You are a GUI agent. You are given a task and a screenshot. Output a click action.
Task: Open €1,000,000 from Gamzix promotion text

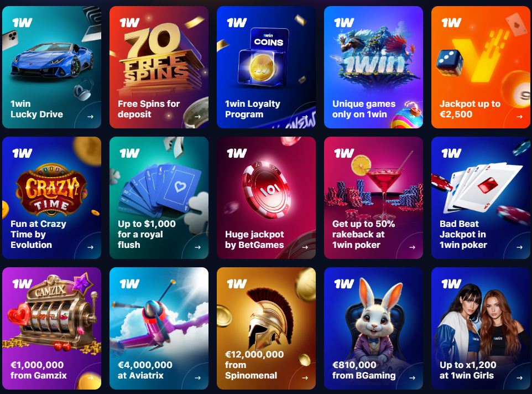coord(38,370)
